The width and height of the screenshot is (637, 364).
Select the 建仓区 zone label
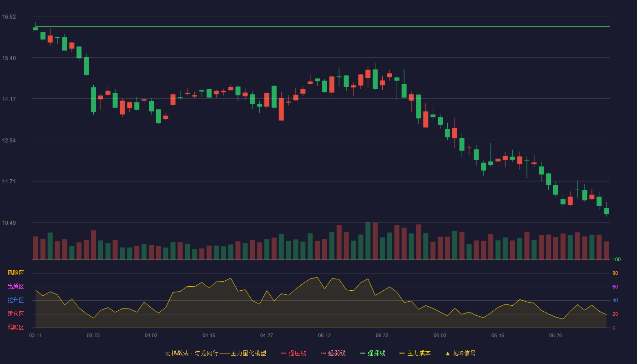click(x=15, y=314)
